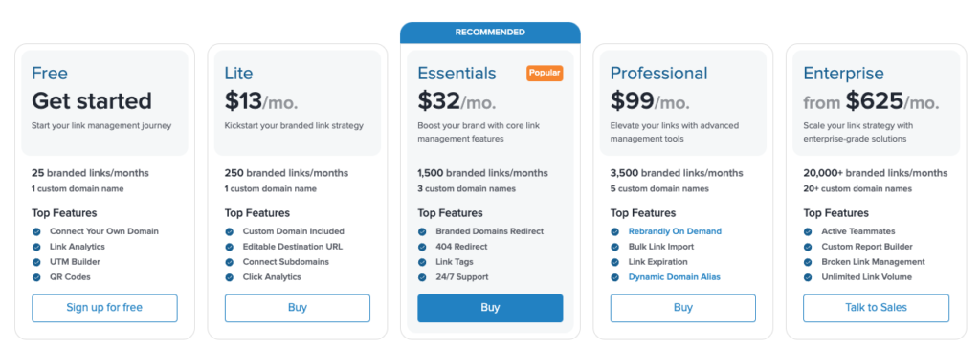
Task: Click the check icon beside Link Expiration
Action: click(615, 262)
